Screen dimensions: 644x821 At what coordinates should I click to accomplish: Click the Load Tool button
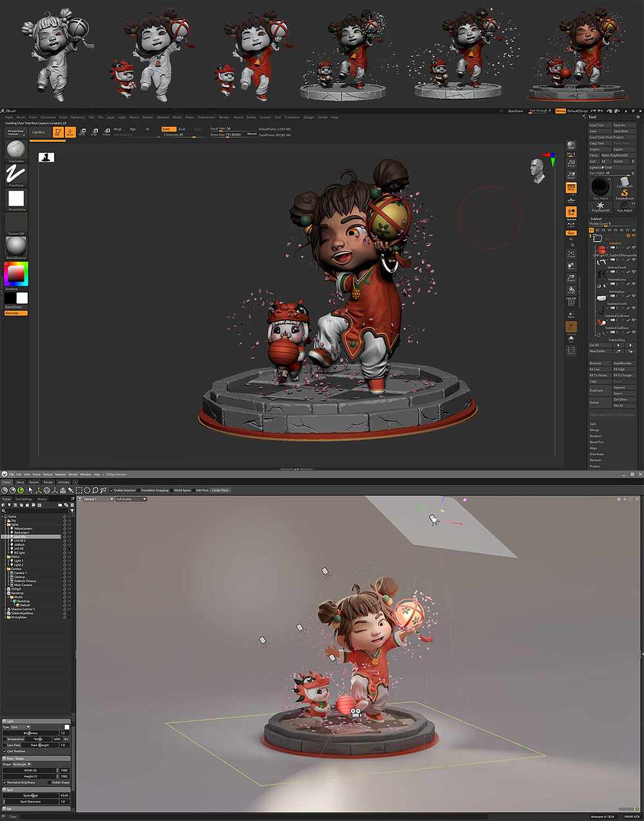(x=600, y=125)
